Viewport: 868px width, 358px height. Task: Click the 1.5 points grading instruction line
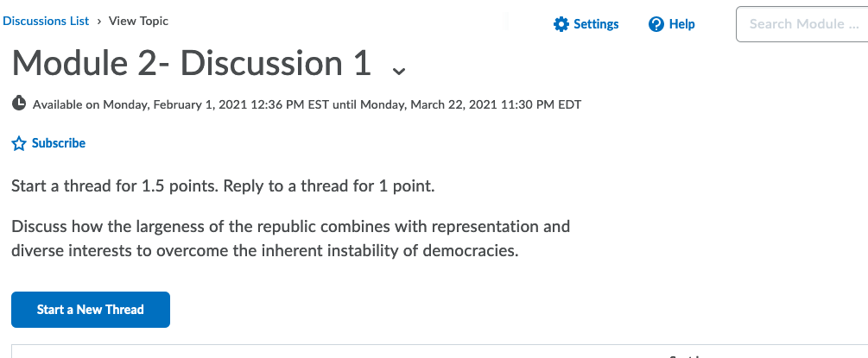[x=223, y=186]
